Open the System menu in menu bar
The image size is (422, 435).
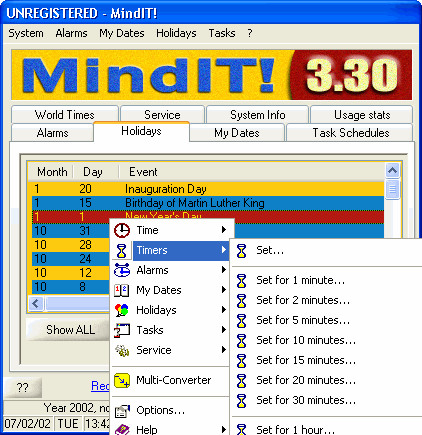(26, 33)
